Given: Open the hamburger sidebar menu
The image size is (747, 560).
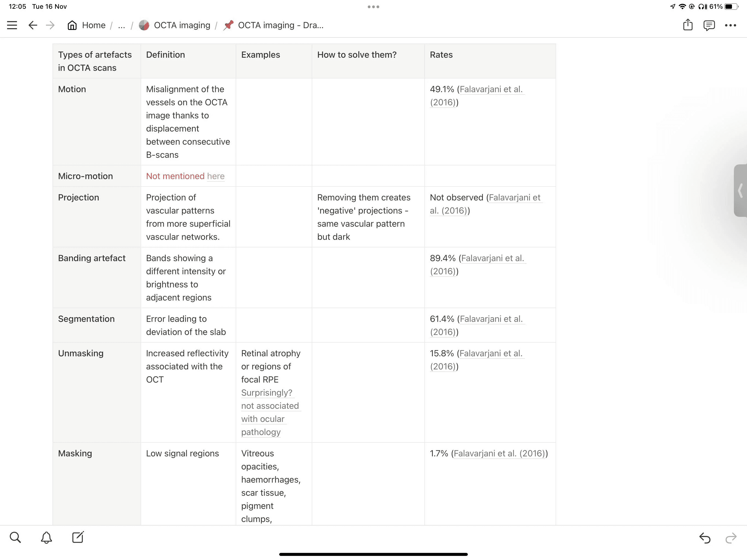Looking at the screenshot, I should coord(12,25).
